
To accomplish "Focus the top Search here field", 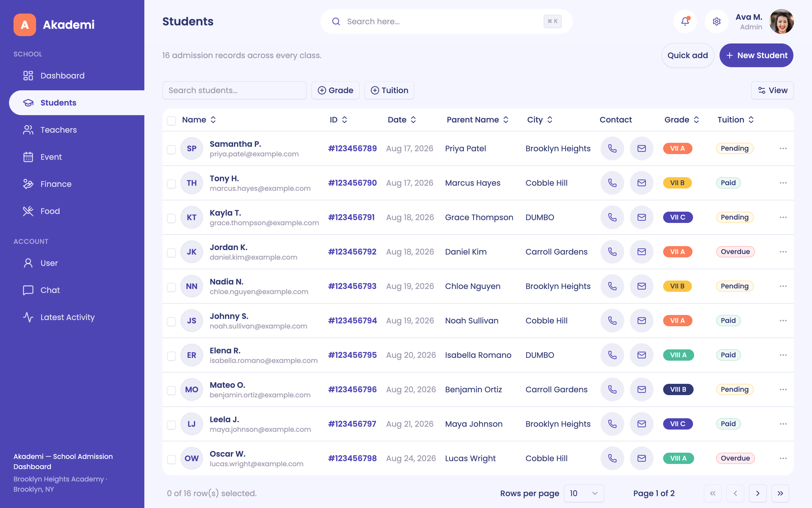I will click(x=446, y=21).
